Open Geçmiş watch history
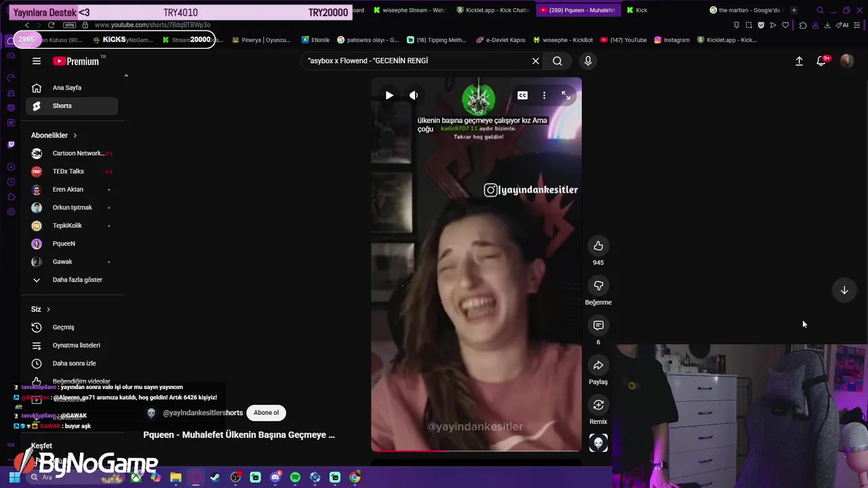Viewport: 868px width, 488px height. coord(72,327)
